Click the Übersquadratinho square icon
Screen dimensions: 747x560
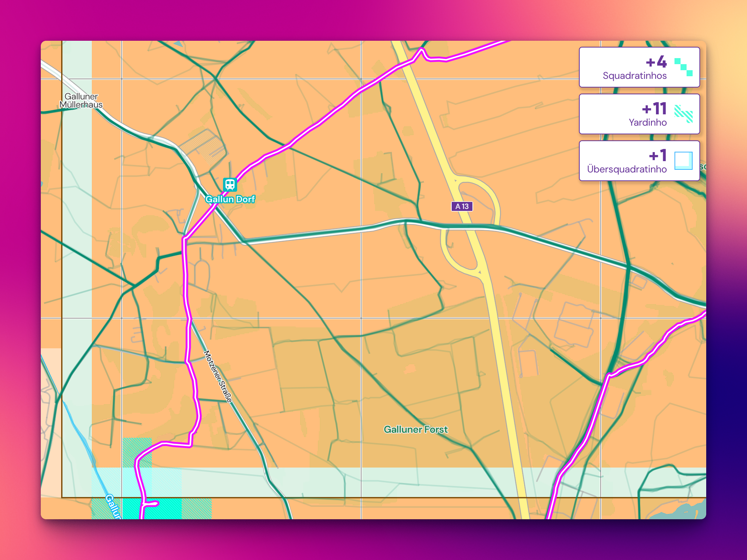683,161
